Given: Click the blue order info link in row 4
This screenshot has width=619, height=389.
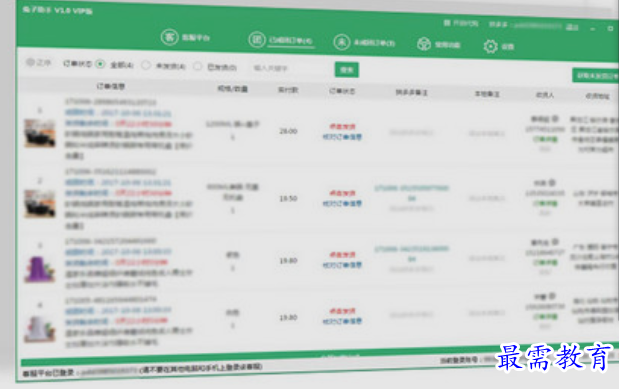Looking at the screenshot, I should pos(342,321).
